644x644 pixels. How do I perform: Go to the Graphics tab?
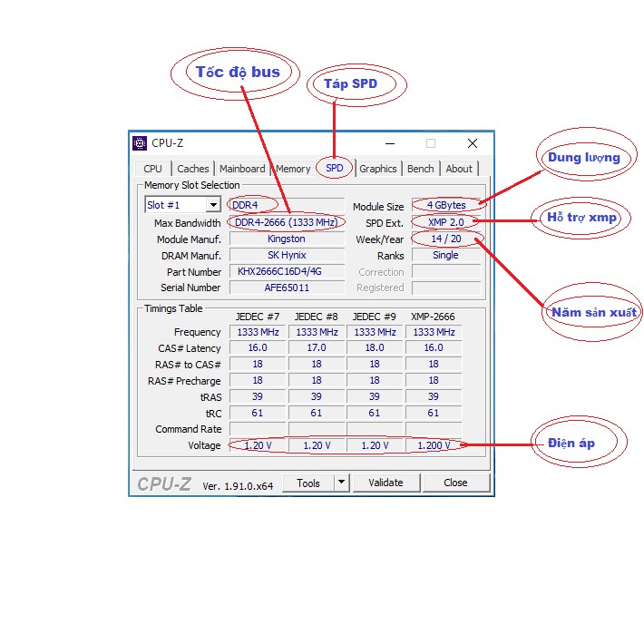[x=378, y=169]
